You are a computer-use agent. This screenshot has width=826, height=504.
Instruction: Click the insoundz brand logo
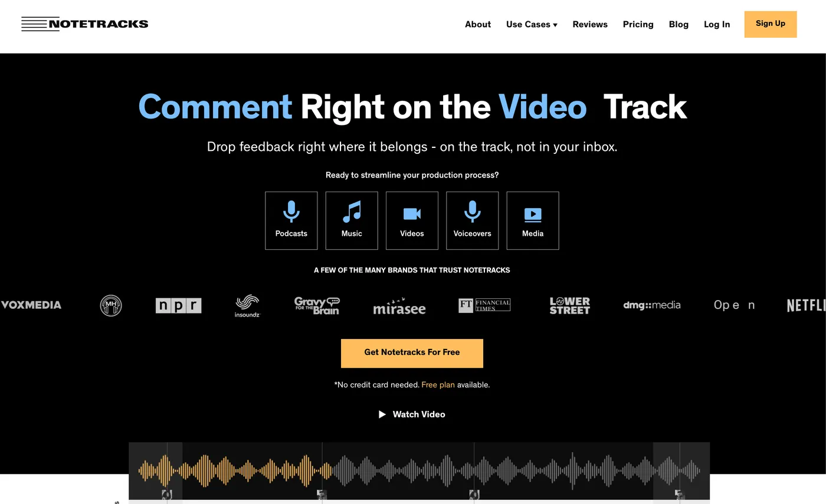click(x=247, y=305)
